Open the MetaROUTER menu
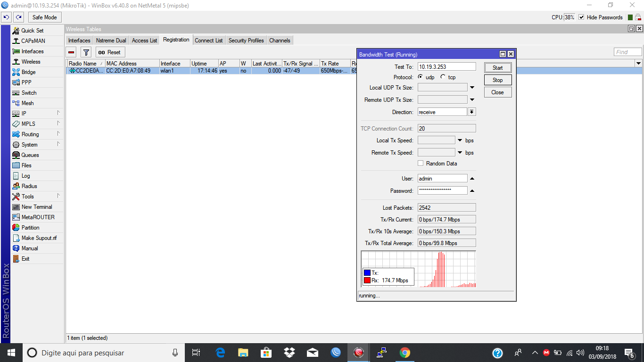The width and height of the screenshot is (644, 362). pos(37,217)
